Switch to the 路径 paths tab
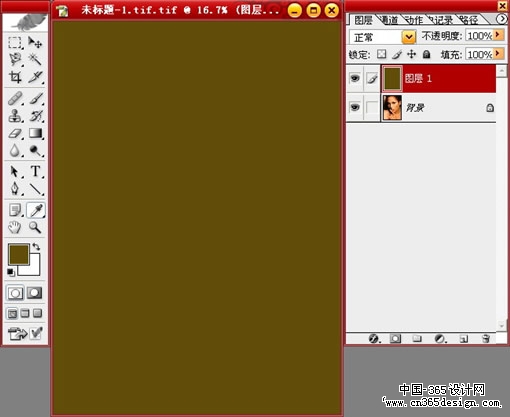The width and height of the screenshot is (510, 417). point(469,20)
